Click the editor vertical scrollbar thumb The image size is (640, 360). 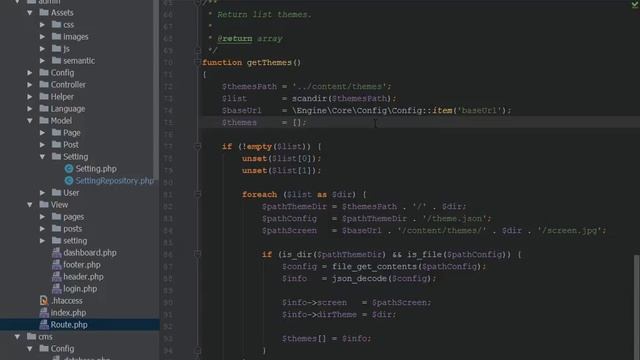[x=636, y=307]
